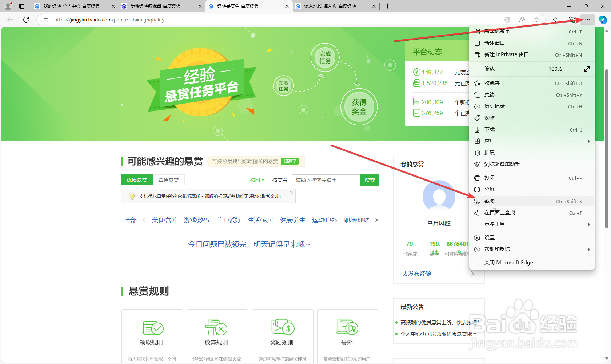Open 收藏夹 from the menu

pyautogui.click(x=532, y=83)
